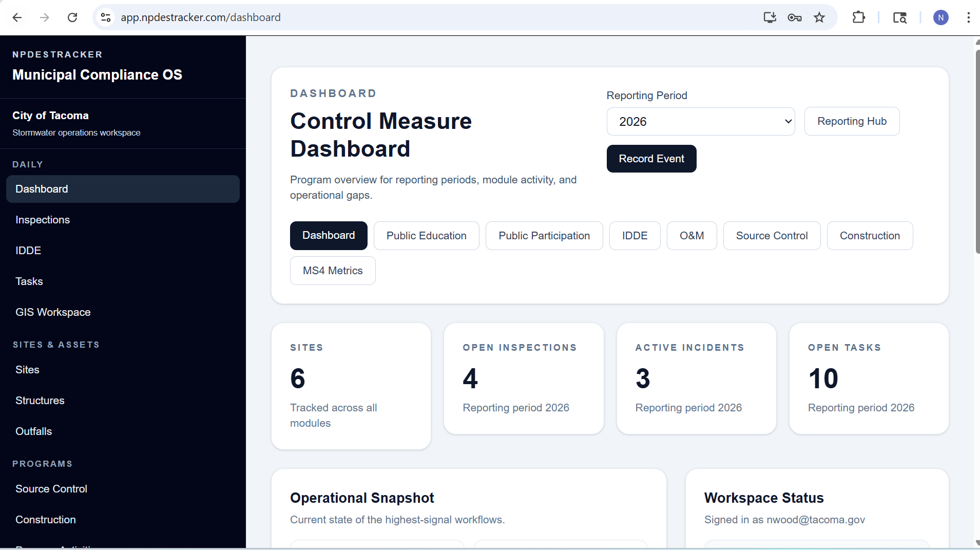Bookmark this page via the star icon
Screen dimensions: 980x550
(819, 17)
